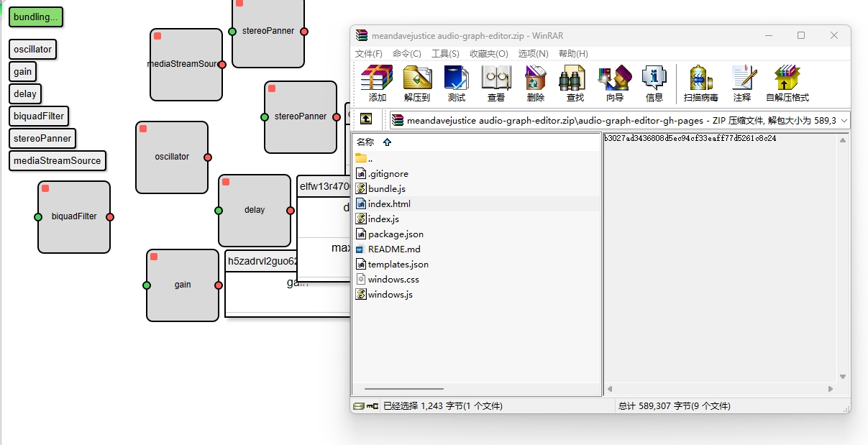This screenshot has height=445, width=868.
Task: Click the stereoPanner palette button
Action: (x=42, y=139)
